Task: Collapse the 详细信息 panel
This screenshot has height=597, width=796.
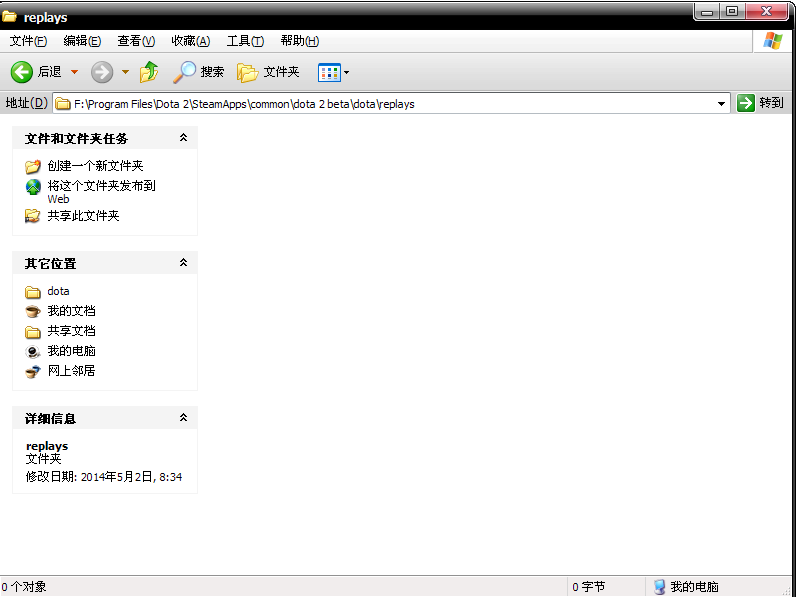Action: tap(183, 418)
